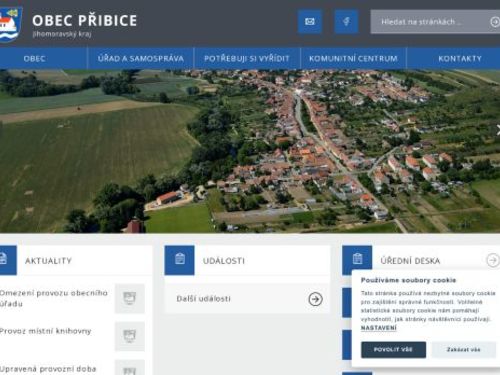Click the 'Zakázat vše' cookie button
The image size is (500, 375).
[463, 350]
